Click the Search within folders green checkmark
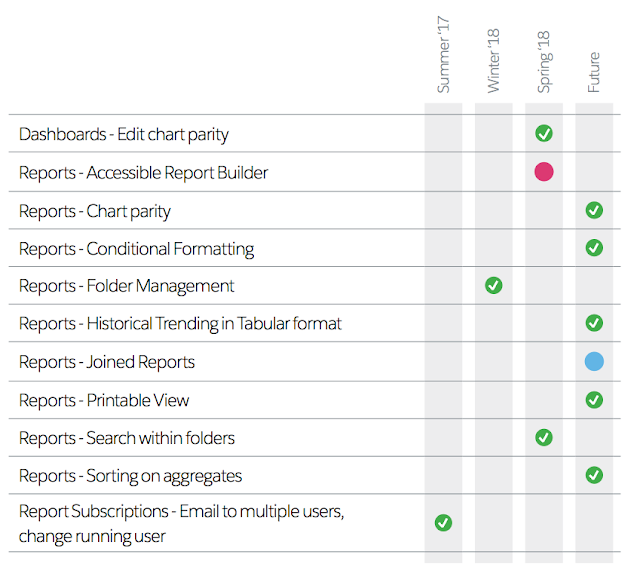The image size is (640, 573). [x=544, y=437]
